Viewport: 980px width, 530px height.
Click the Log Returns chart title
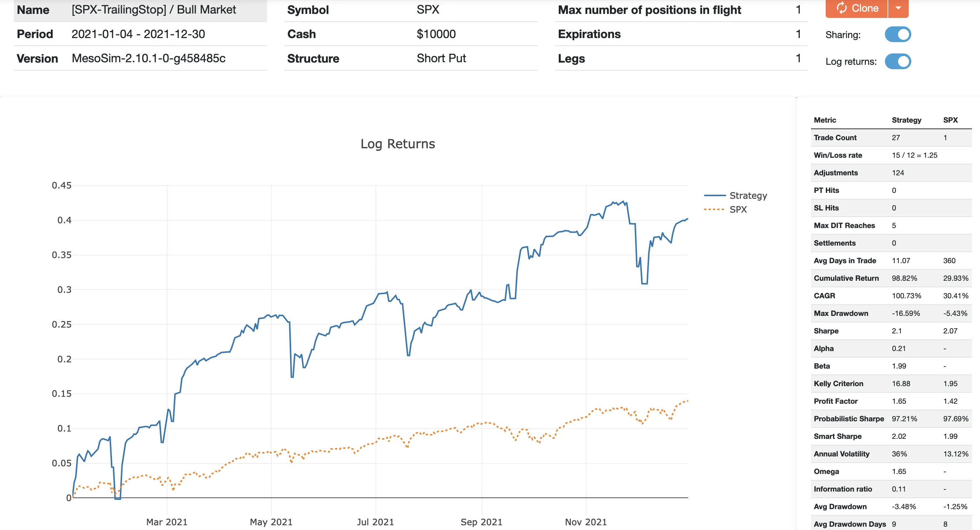pyautogui.click(x=398, y=144)
